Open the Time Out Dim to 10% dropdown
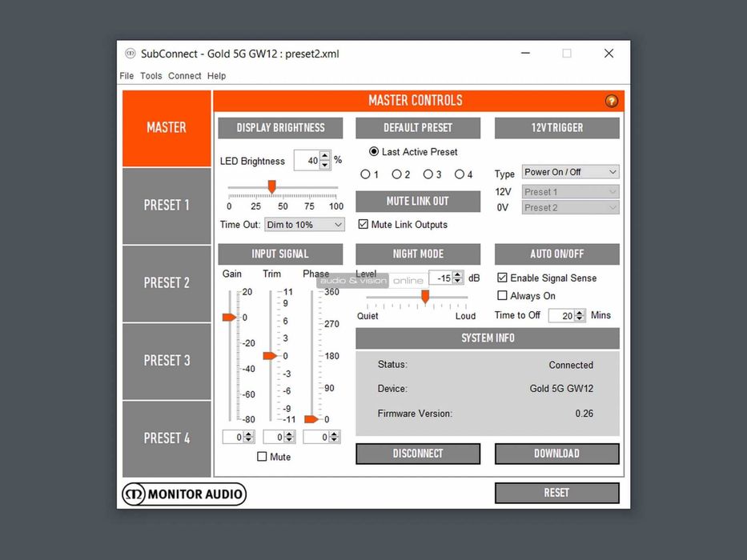This screenshot has height=560, width=747. (x=304, y=225)
